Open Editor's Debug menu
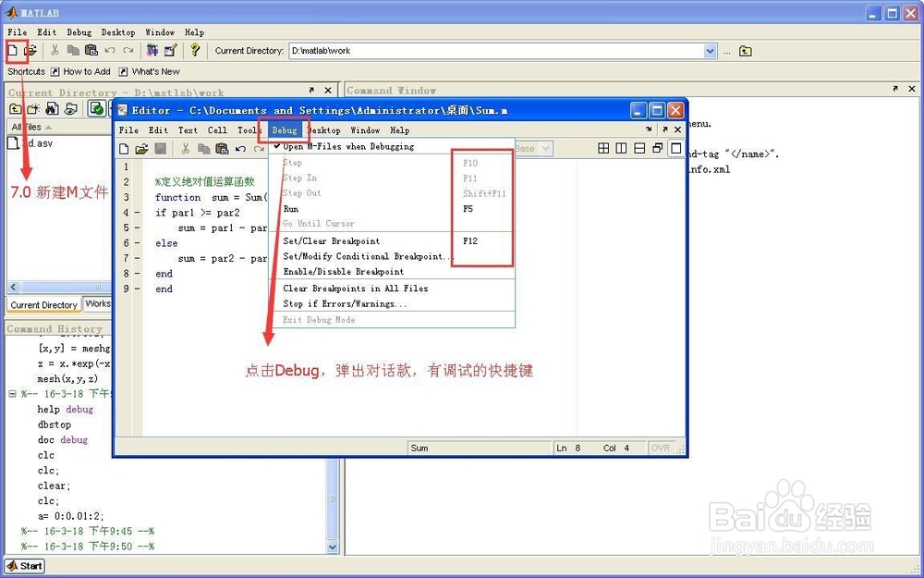The width and height of the screenshot is (924, 578). pos(284,129)
